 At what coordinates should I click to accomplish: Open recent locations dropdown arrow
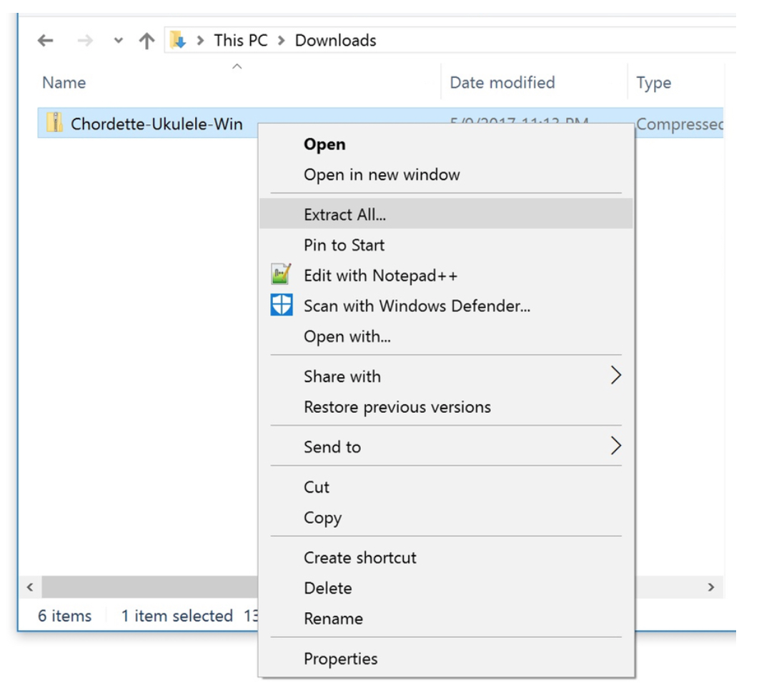[119, 41]
